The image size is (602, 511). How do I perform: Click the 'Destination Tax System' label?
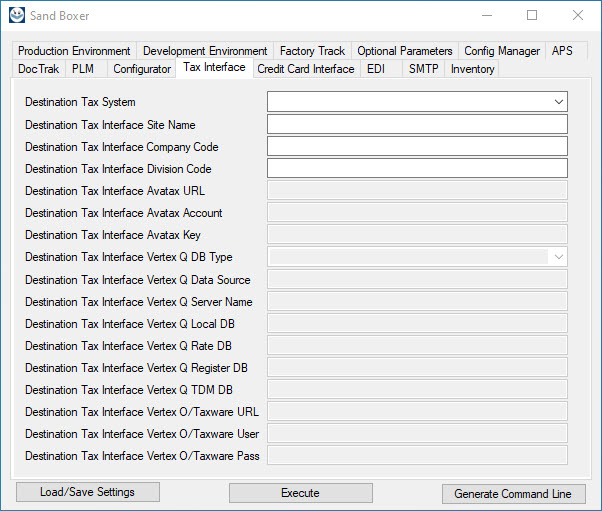80,102
